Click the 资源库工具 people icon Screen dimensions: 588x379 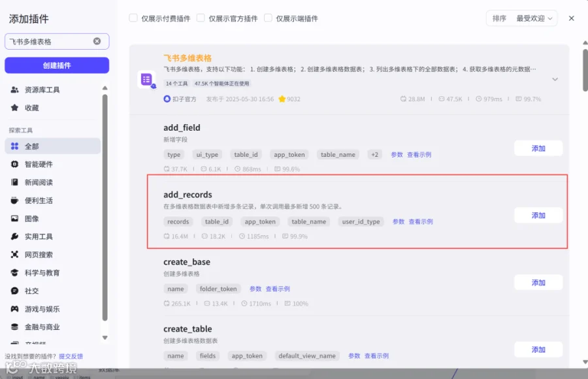pos(14,90)
